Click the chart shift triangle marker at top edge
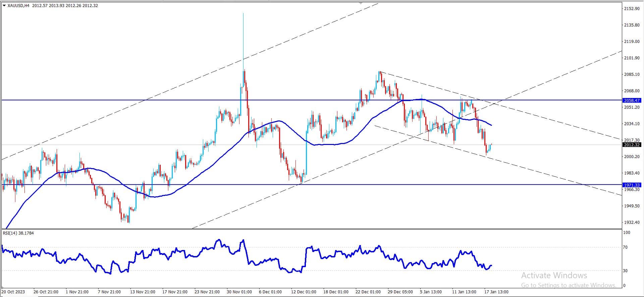The image size is (644, 297). (361, 3)
